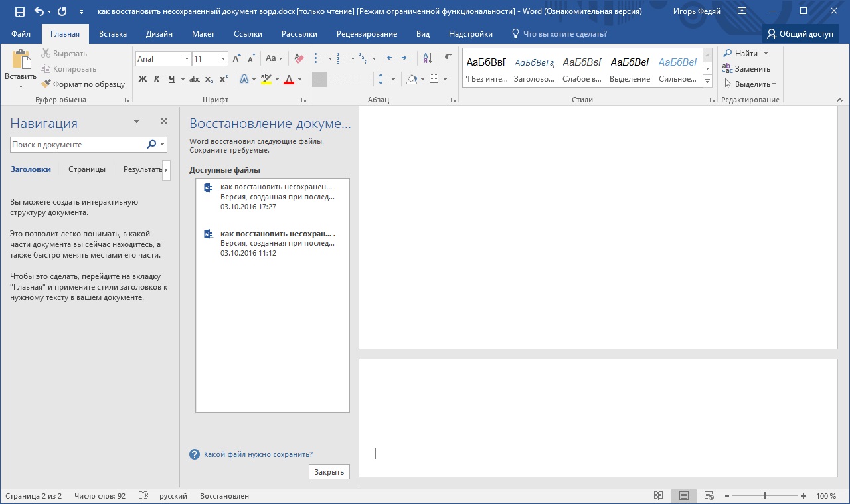Viewport: 850px width, 504px height.
Task: Switch to the Макет tab
Action: pyautogui.click(x=203, y=34)
